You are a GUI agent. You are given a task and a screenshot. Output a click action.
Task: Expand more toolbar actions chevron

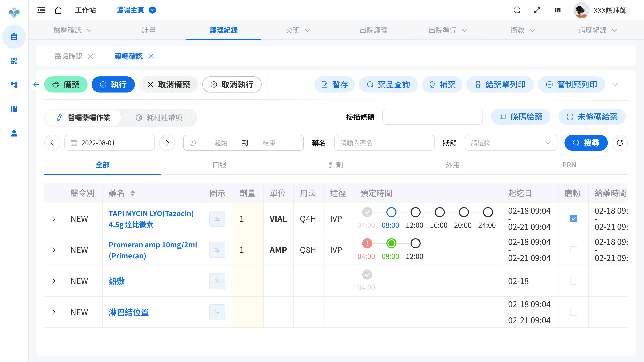coord(615,84)
